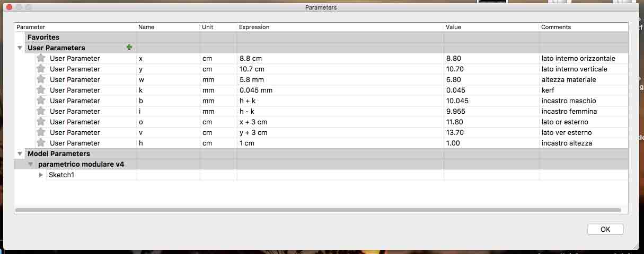The width and height of the screenshot is (644, 254).
Task: Click the name cell 'w'
Action: coord(168,79)
